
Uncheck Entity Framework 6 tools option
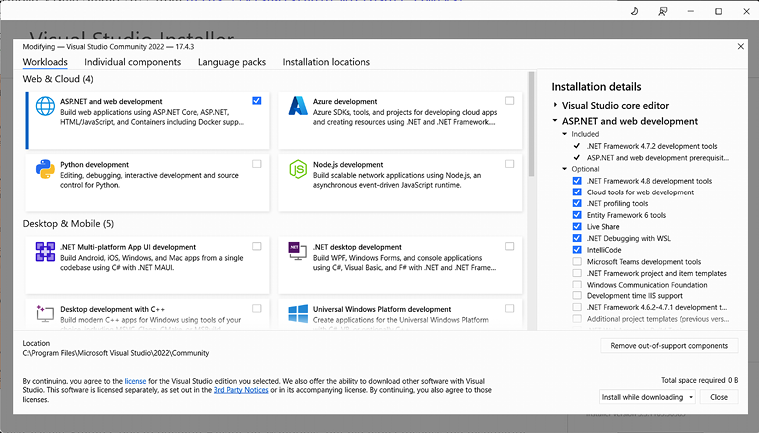point(577,215)
